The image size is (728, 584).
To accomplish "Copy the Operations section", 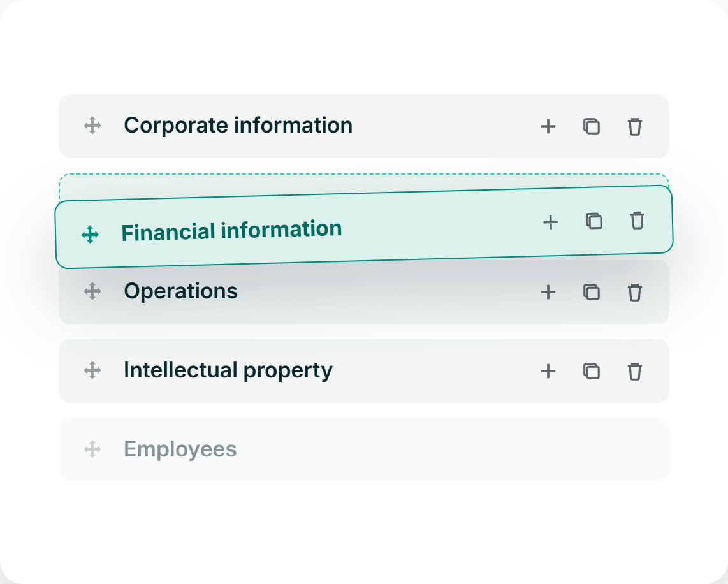I will tap(592, 292).
